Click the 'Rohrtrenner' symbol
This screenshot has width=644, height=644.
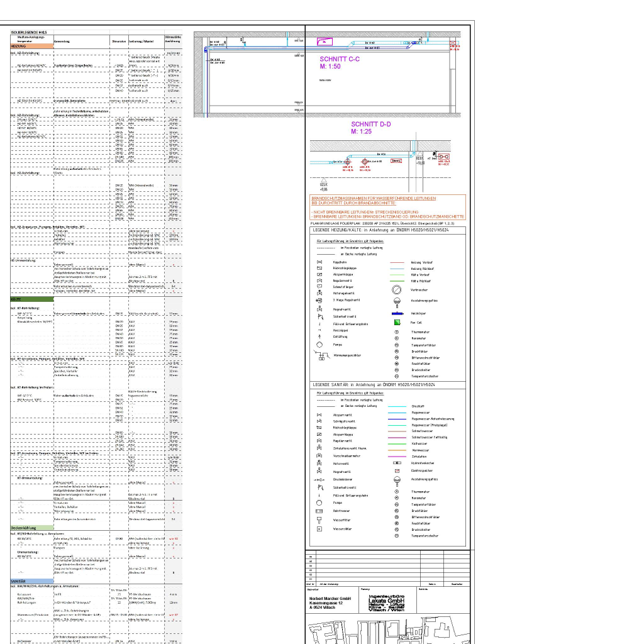pyautogui.click(x=319, y=511)
